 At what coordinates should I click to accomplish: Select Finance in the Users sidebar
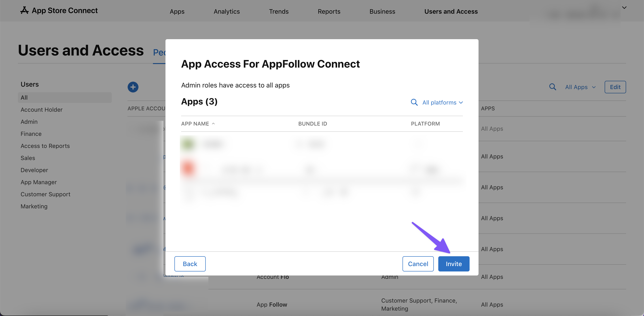[31, 134]
